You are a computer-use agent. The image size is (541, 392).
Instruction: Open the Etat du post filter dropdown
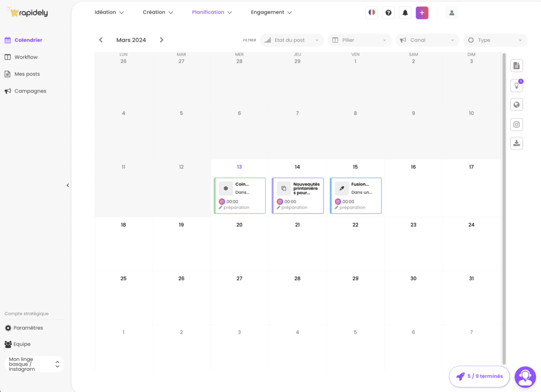[292, 40]
